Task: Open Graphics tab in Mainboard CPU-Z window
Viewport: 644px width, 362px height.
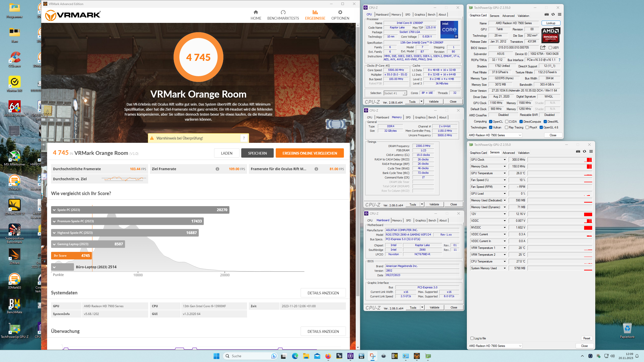Action: coord(420,220)
